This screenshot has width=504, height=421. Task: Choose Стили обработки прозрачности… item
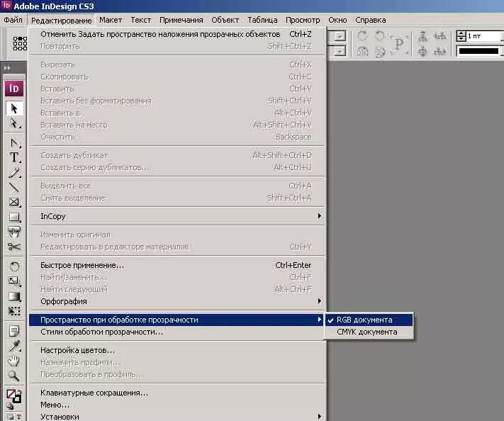tap(177, 332)
